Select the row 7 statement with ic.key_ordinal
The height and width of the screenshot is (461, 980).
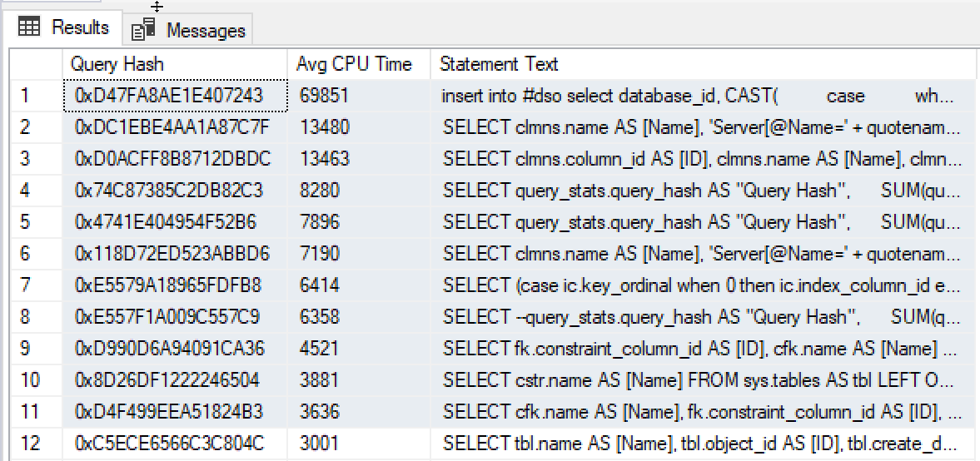coord(705,285)
